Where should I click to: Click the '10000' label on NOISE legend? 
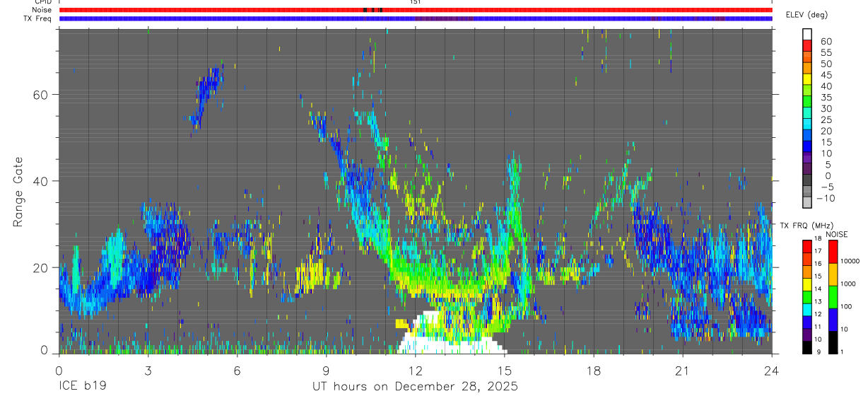pyautogui.click(x=850, y=261)
